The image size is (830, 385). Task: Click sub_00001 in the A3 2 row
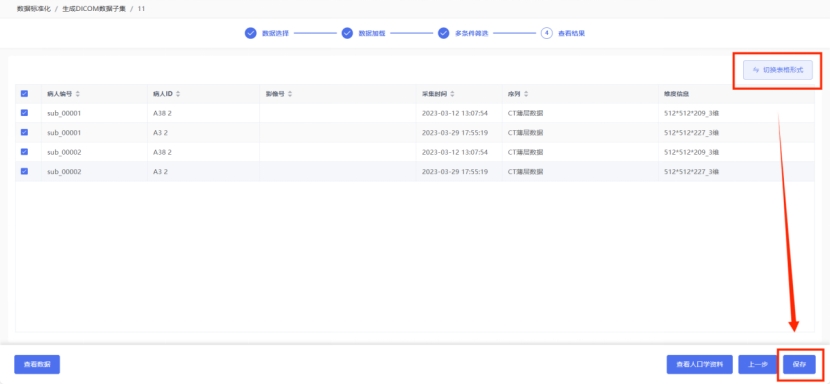pos(64,133)
